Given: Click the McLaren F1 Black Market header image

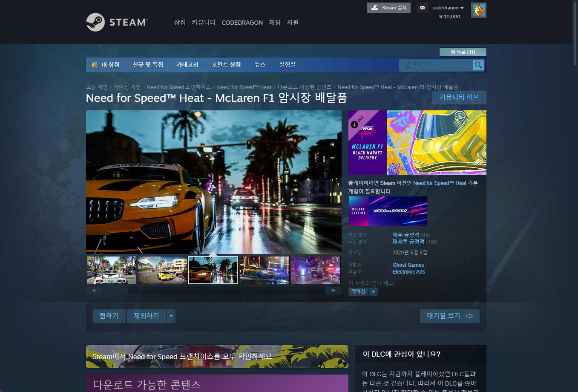Looking at the screenshot, I should click(417, 142).
